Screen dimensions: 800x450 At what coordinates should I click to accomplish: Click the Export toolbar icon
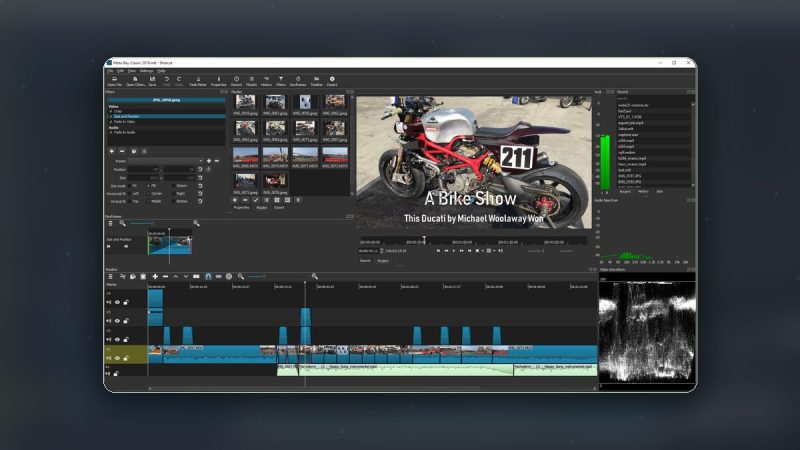point(332,81)
